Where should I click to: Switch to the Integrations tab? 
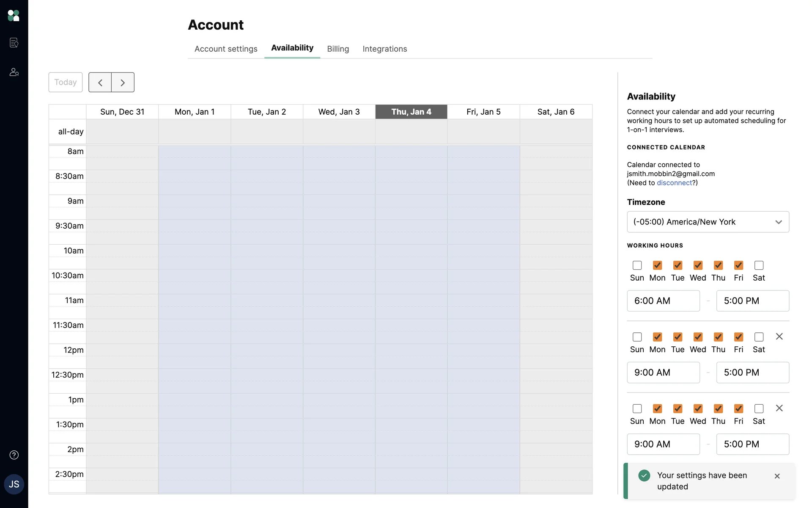click(384, 49)
